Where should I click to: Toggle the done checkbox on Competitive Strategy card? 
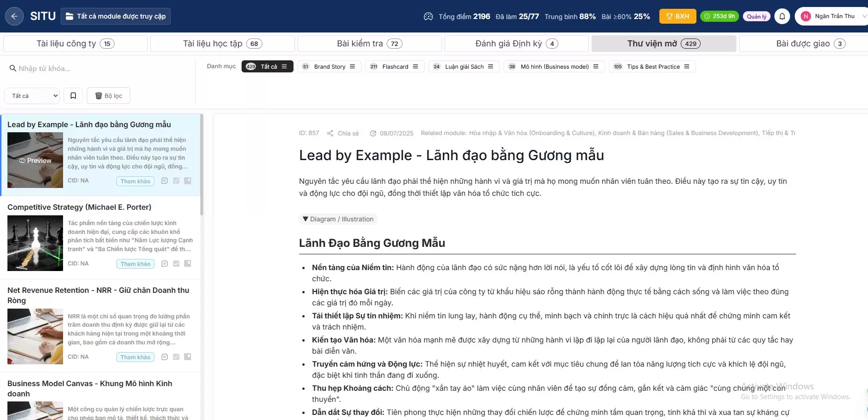[176, 264]
